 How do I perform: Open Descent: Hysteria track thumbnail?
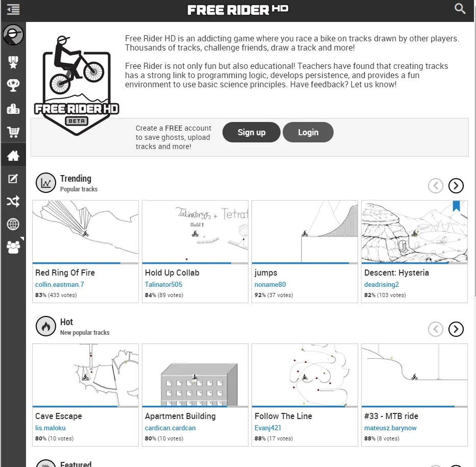click(x=414, y=232)
